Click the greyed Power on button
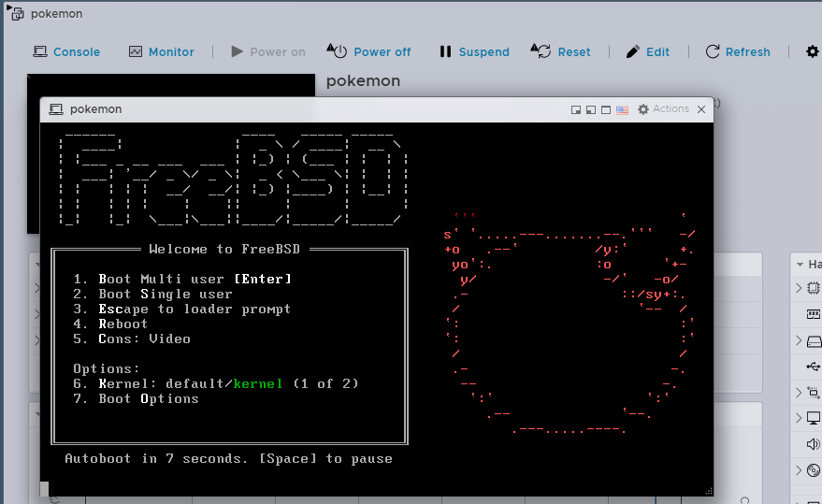Viewport: 822px width, 504px height. pyautogui.click(x=268, y=52)
